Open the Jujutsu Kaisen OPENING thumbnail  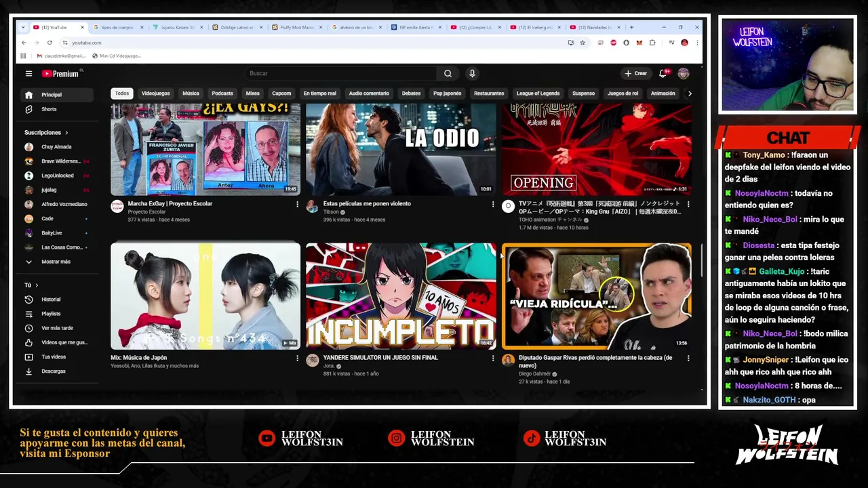(x=596, y=150)
